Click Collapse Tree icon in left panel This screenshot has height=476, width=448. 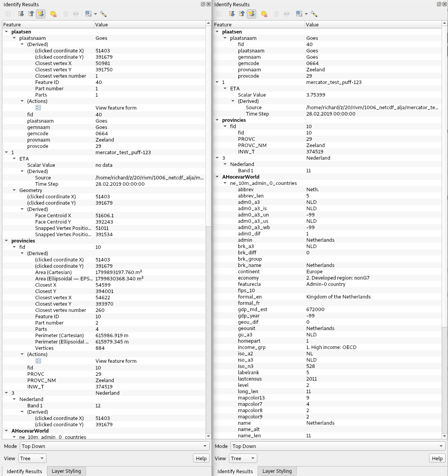pyautogui.click(x=31, y=14)
